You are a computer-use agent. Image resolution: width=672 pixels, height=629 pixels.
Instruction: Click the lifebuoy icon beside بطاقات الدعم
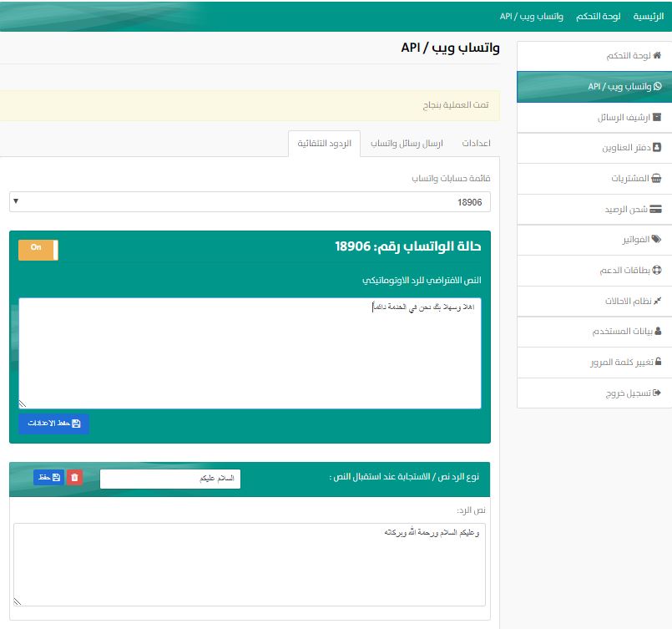point(658,270)
